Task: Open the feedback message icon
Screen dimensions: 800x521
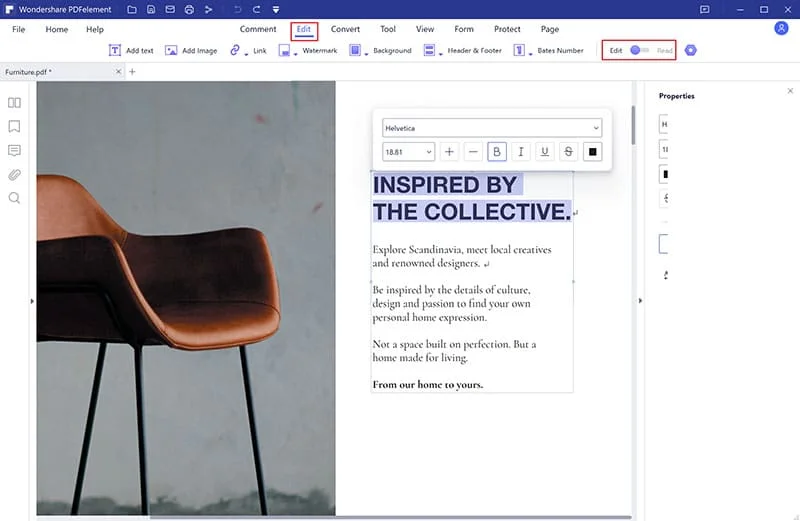Action: pos(705,9)
